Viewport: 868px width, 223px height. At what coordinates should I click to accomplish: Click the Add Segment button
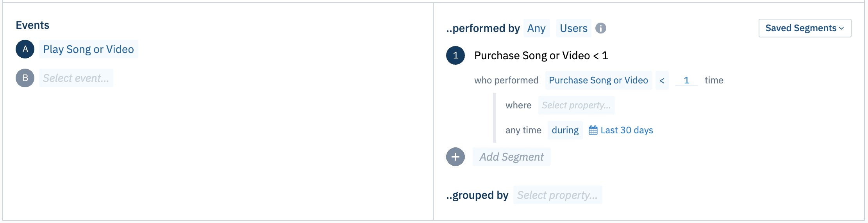coord(511,157)
